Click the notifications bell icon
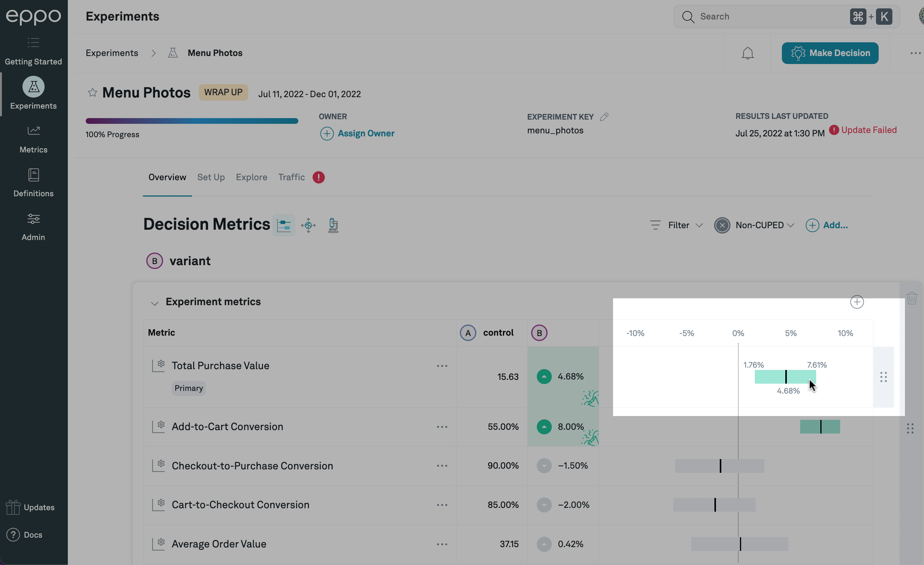This screenshot has height=565, width=924. click(747, 53)
